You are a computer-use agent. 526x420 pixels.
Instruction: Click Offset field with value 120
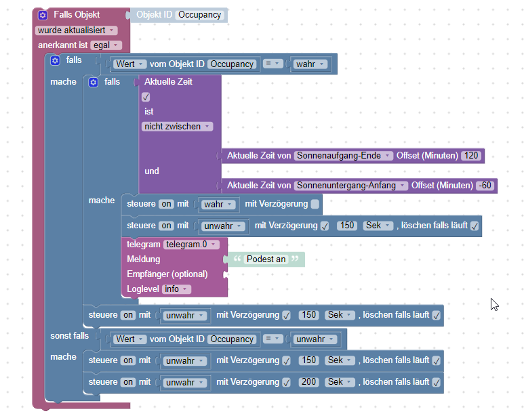coord(471,156)
